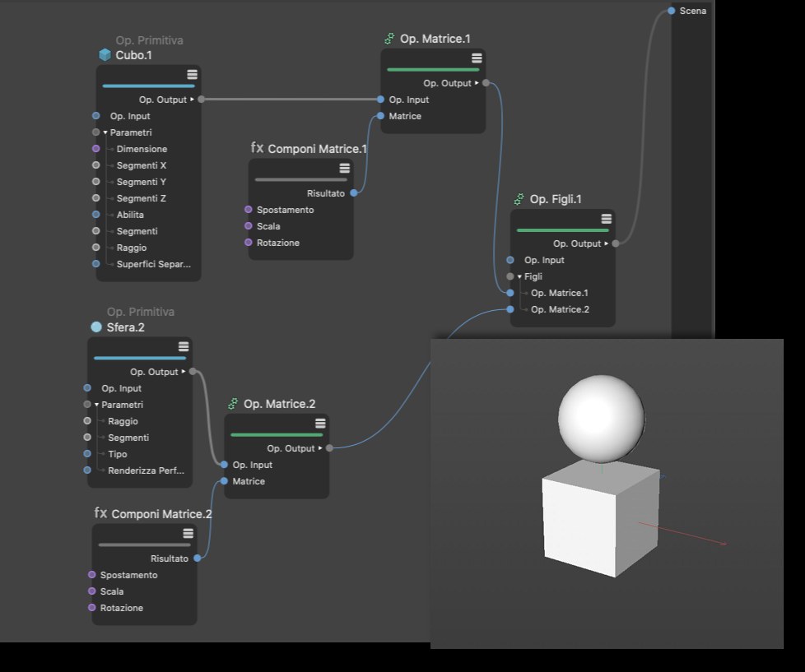
Task: Click the white sphere in the viewport
Action: point(601,418)
